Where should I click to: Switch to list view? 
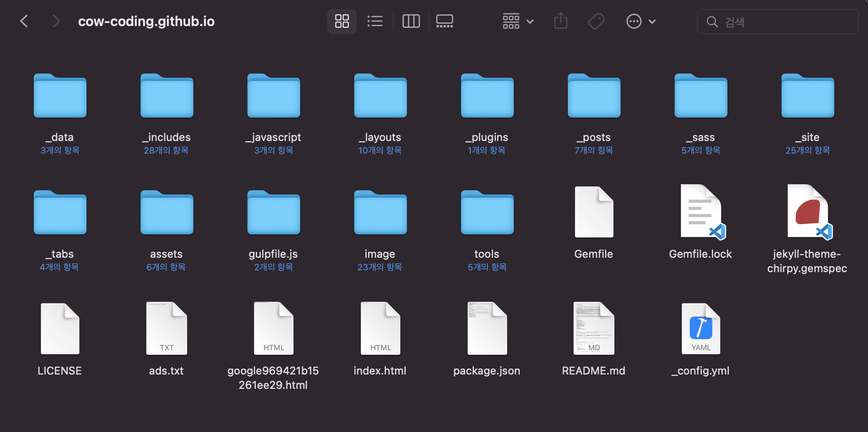[375, 21]
